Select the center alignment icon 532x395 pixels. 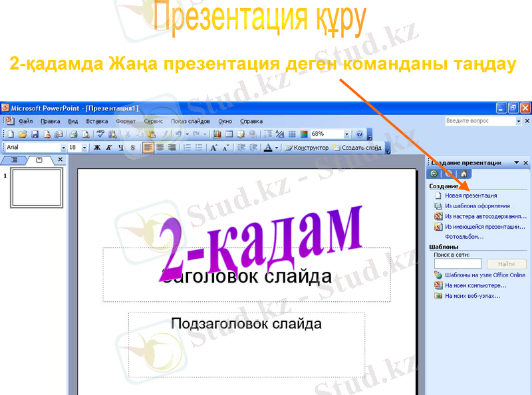(x=160, y=147)
